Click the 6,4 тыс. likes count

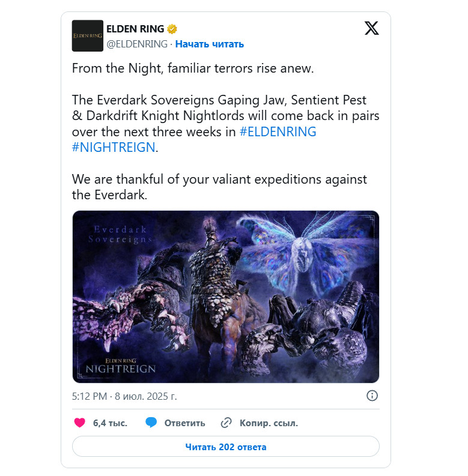110,423
